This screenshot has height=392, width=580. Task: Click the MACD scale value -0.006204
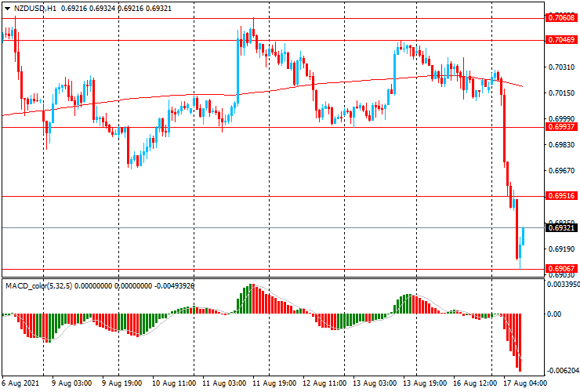point(563,371)
